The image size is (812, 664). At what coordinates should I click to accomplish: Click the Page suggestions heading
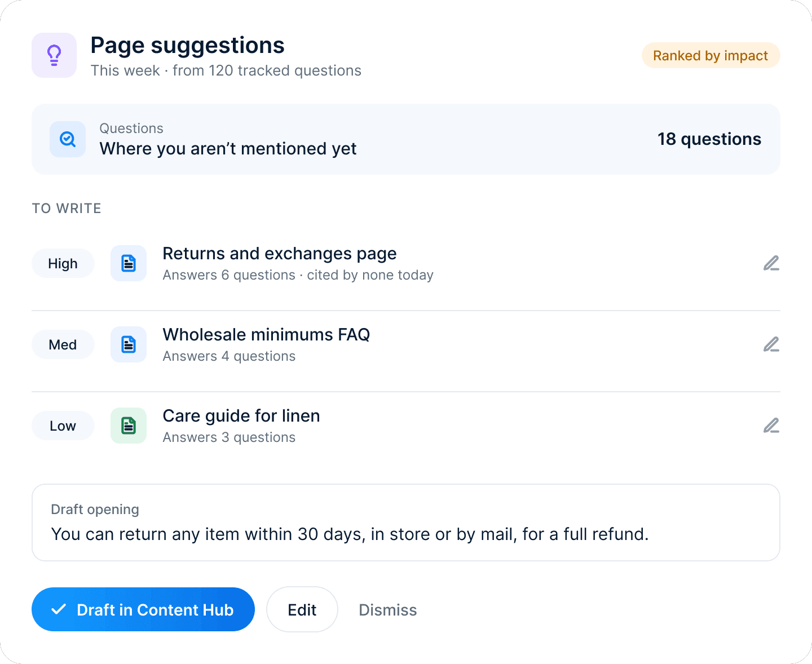[x=187, y=46]
